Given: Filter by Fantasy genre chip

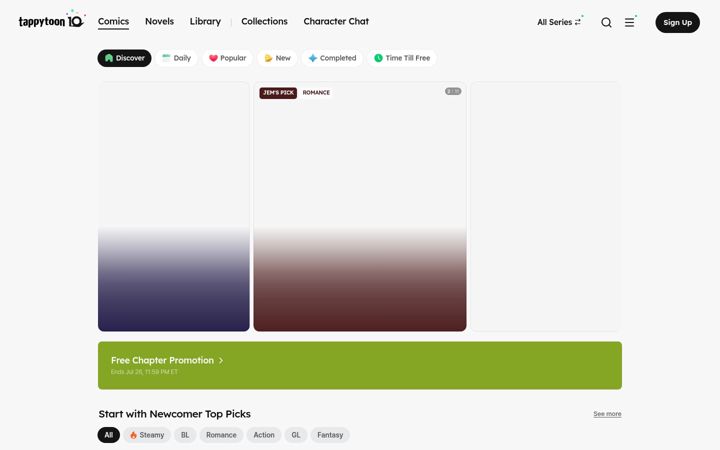Looking at the screenshot, I should point(330,435).
